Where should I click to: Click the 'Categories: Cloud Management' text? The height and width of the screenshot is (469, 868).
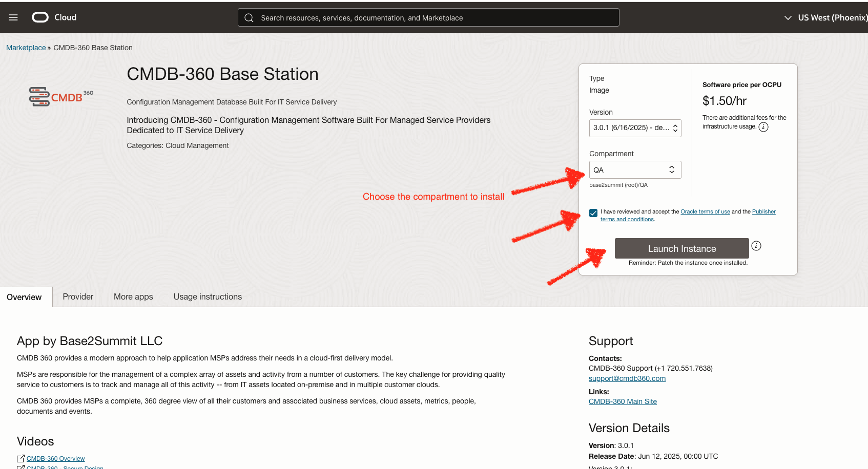pos(178,145)
